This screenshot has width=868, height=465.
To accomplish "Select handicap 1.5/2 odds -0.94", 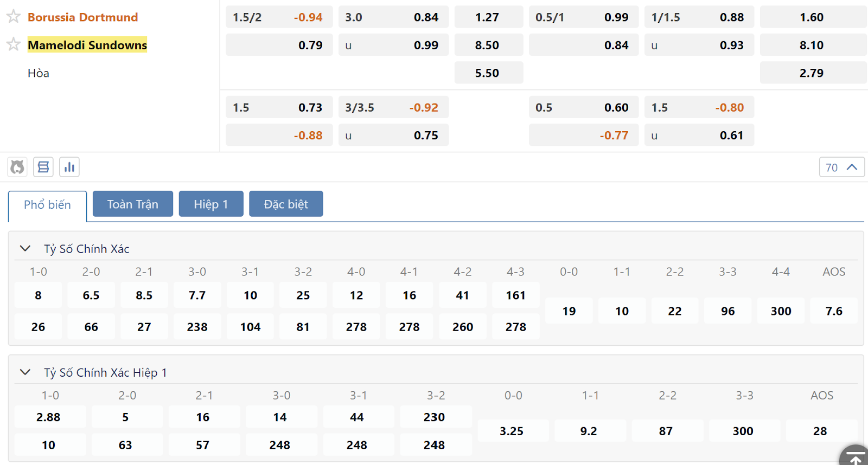I will click(x=279, y=17).
